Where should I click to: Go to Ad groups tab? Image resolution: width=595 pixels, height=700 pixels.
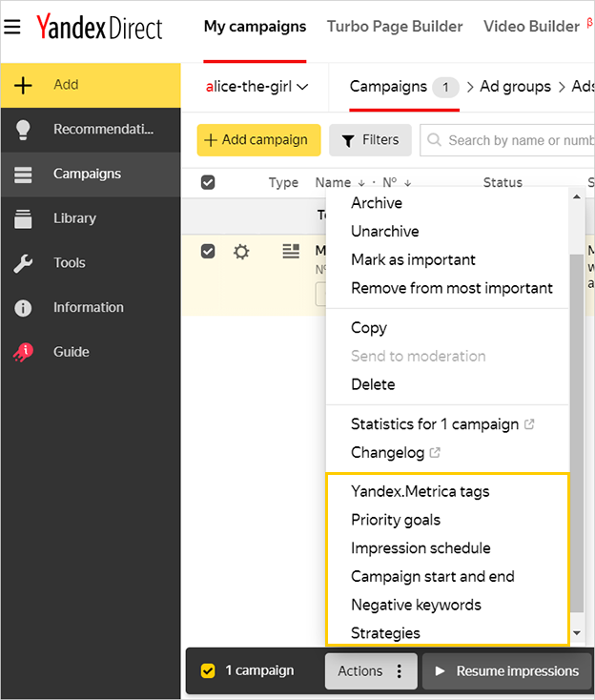click(515, 87)
